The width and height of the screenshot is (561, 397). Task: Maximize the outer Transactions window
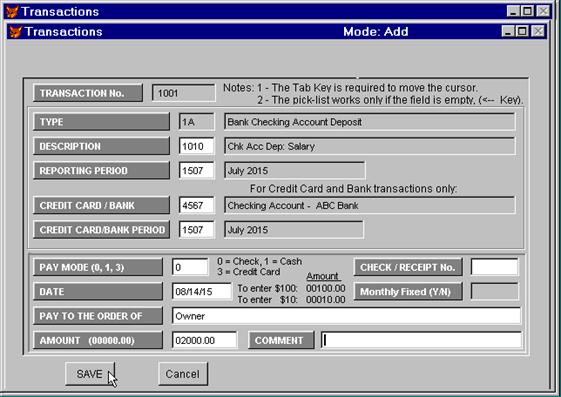(x=527, y=11)
